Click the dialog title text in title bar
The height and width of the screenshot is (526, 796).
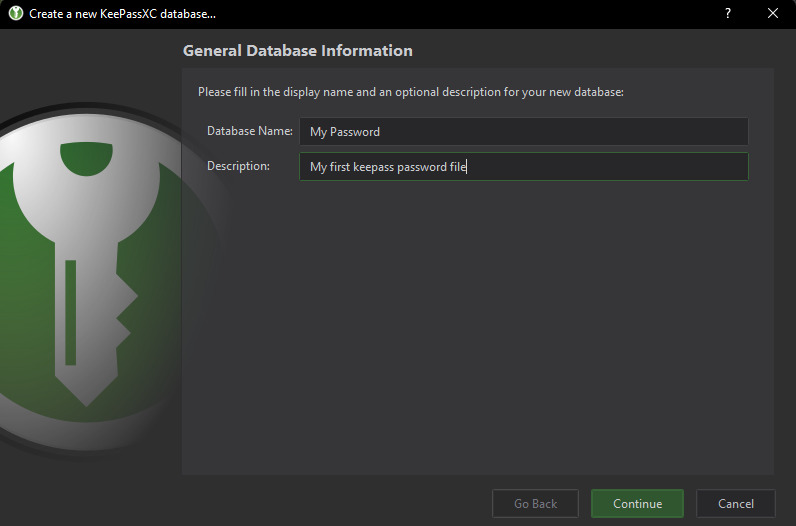pos(122,14)
